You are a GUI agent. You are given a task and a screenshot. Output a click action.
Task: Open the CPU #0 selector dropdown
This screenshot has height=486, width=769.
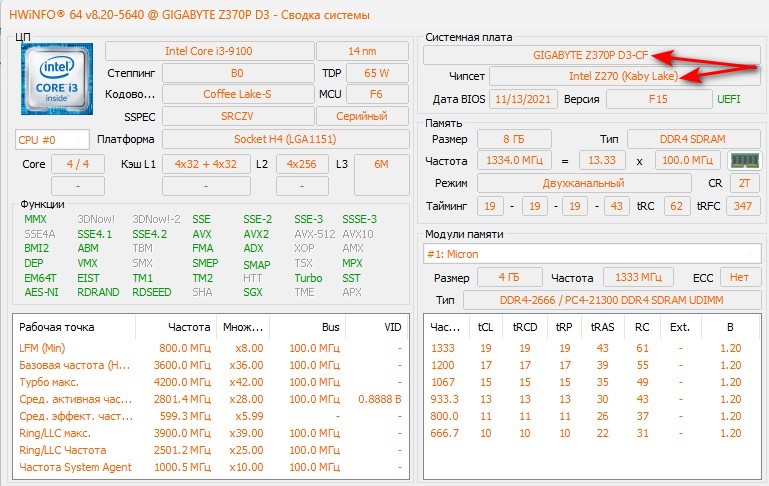coord(52,140)
